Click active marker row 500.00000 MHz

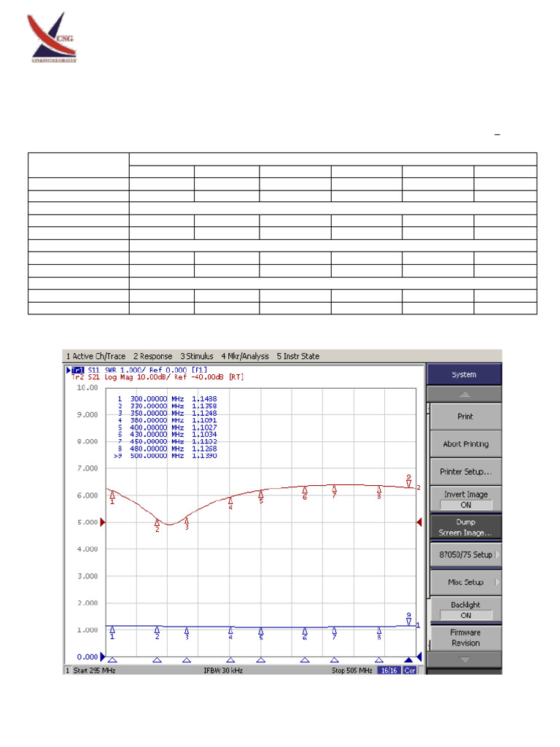166,456
